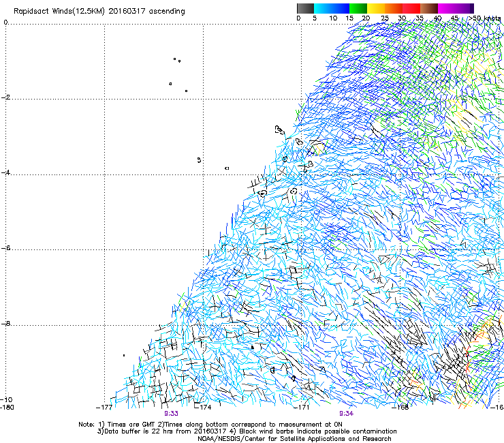The height and width of the screenshot is (443, 504).
Task: Click the legend value "35" under colorbar
Action: (x=420, y=18)
